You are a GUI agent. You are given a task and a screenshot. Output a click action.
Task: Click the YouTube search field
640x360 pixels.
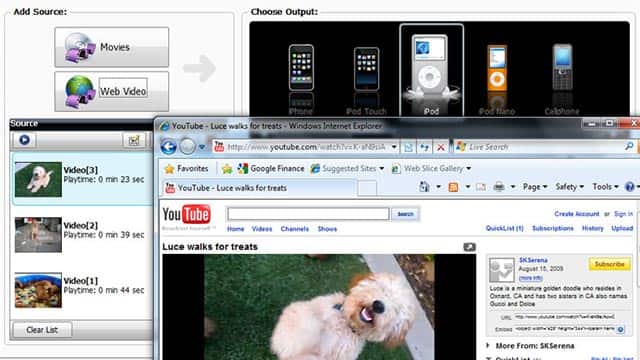click(x=308, y=214)
